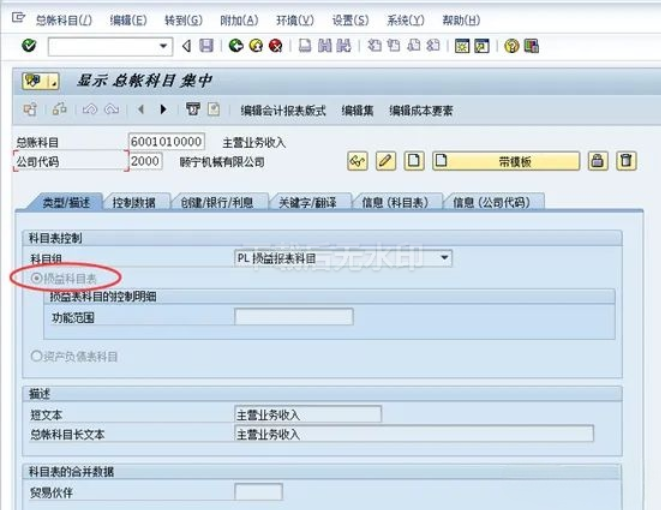Click the 顾宁机械有限公司 company name text
Image resolution: width=661 pixels, height=510 pixels.
click(222, 162)
